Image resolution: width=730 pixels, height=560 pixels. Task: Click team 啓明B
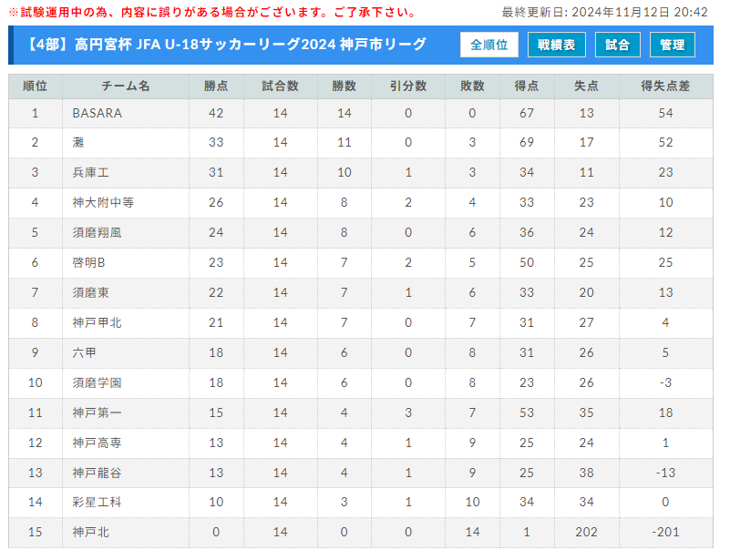pyautogui.click(x=88, y=262)
